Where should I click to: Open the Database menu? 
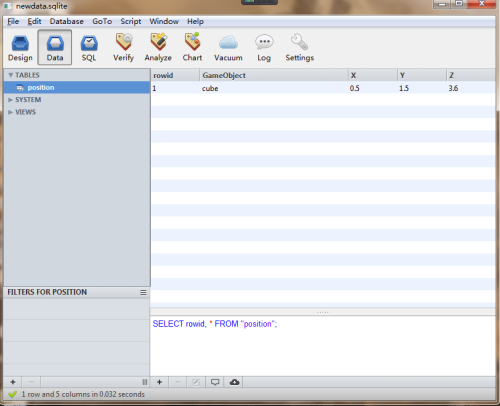point(67,21)
